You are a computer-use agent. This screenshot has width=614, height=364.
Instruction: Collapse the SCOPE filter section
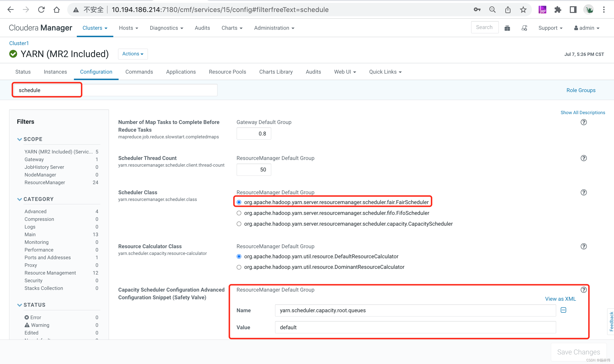[x=20, y=139]
